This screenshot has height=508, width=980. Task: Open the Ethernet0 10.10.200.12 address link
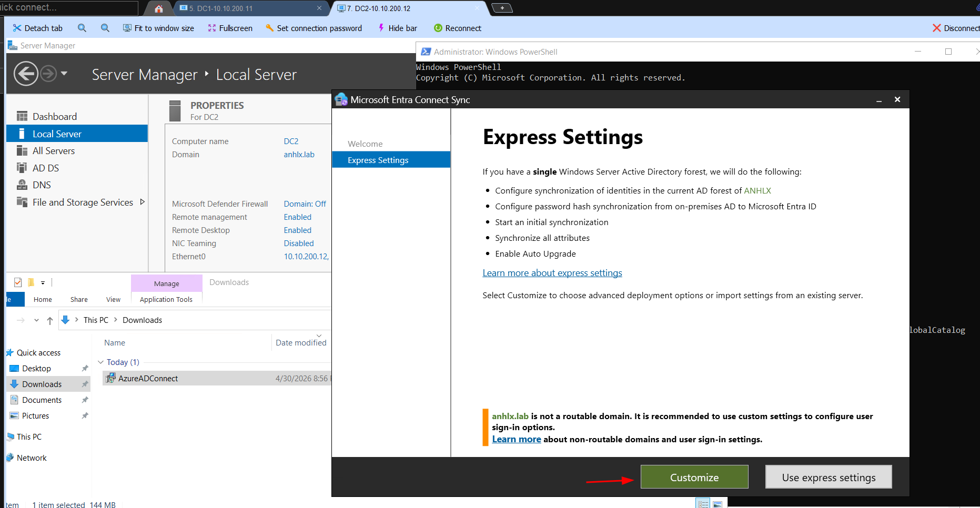(306, 257)
